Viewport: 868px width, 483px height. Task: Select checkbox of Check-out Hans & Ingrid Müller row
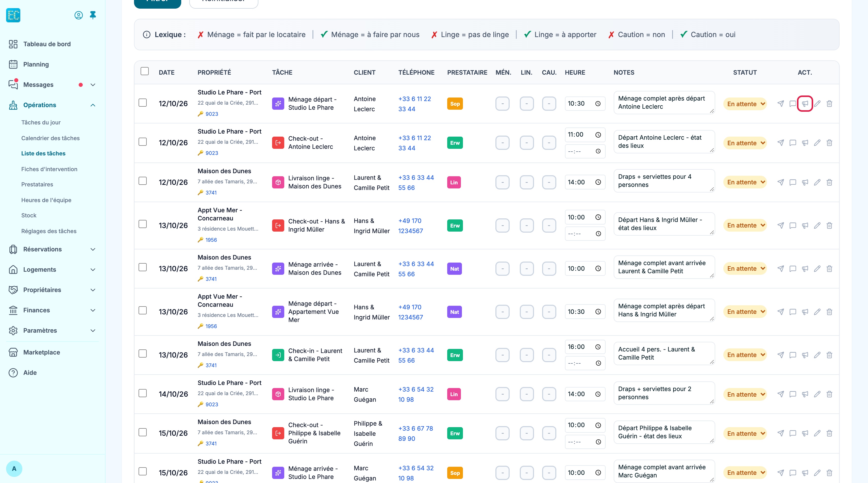143,224
